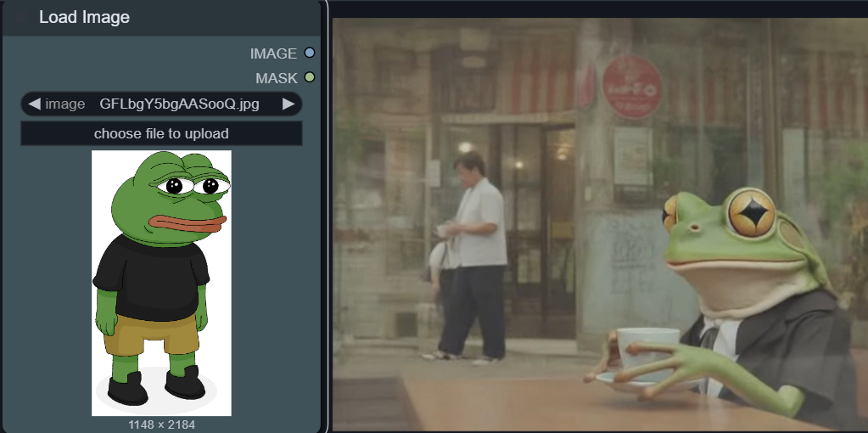Click the MASK output socket dot
868x433 pixels.
310,77
